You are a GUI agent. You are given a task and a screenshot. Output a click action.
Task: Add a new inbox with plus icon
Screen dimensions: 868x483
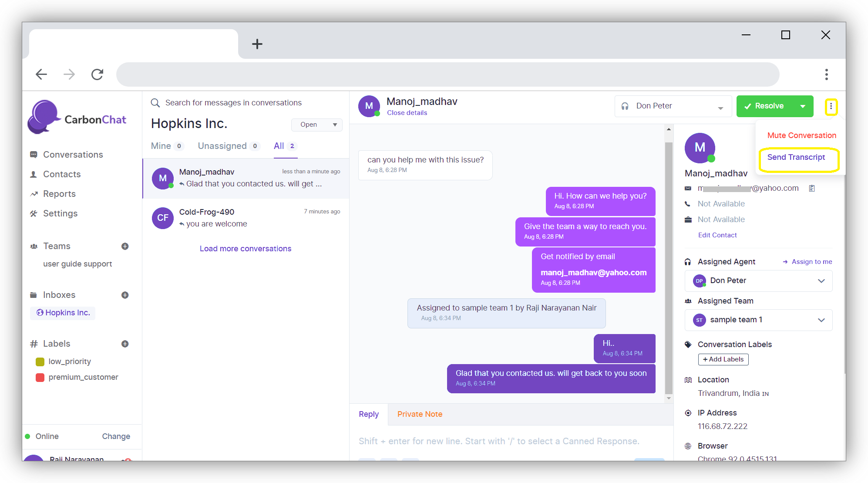pyautogui.click(x=125, y=295)
